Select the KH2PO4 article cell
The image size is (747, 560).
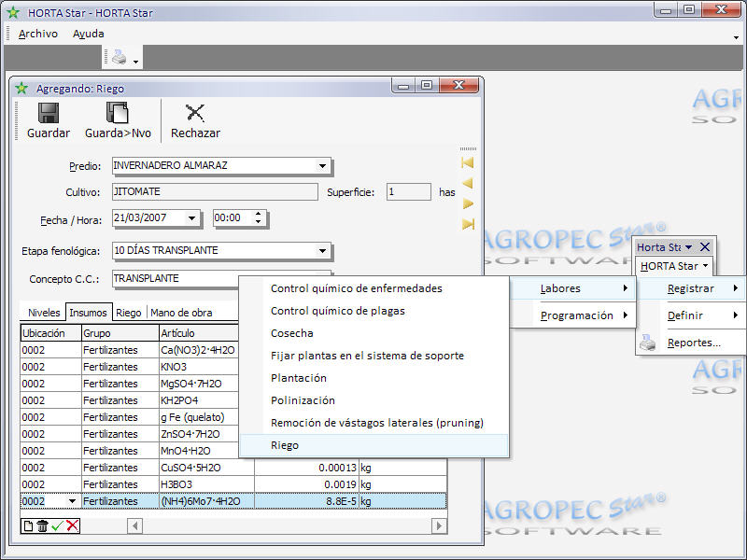[x=199, y=400]
